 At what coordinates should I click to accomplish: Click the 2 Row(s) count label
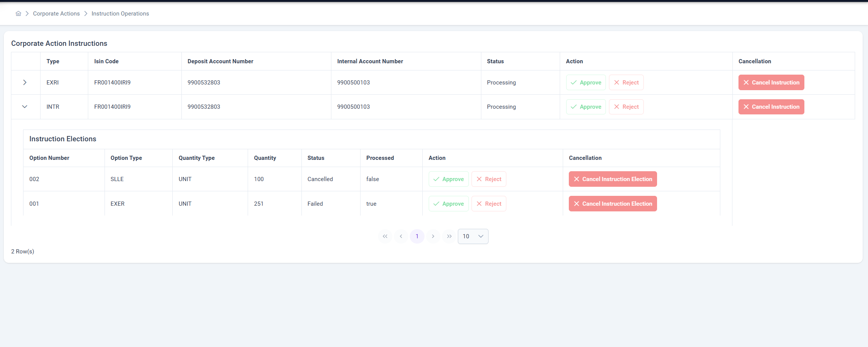point(23,251)
